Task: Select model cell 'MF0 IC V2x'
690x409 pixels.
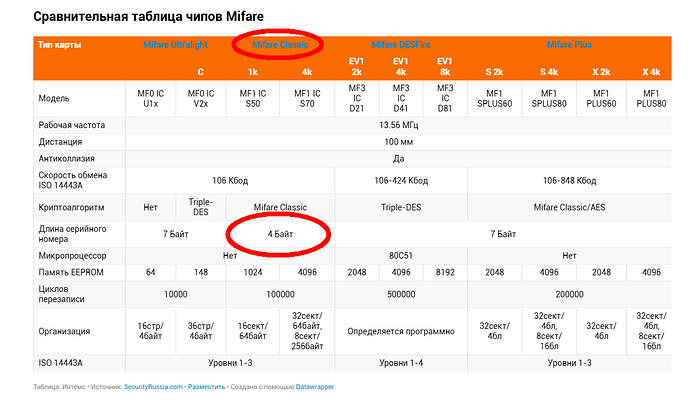Action: [201, 99]
